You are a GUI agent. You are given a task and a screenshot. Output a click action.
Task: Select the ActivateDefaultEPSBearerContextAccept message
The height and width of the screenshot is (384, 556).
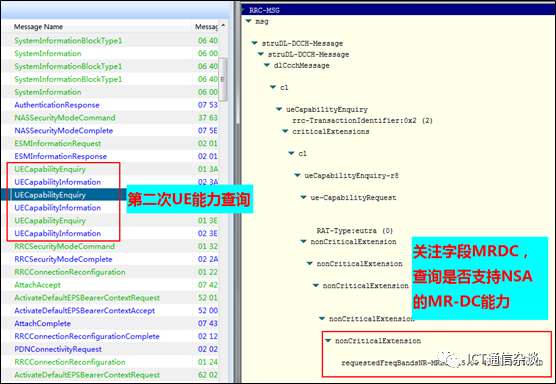(x=85, y=311)
